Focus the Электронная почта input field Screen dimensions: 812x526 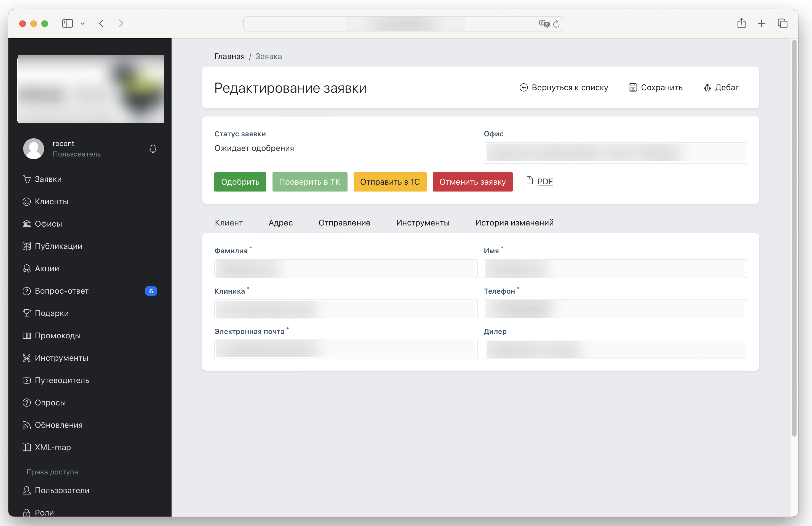coord(346,349)
